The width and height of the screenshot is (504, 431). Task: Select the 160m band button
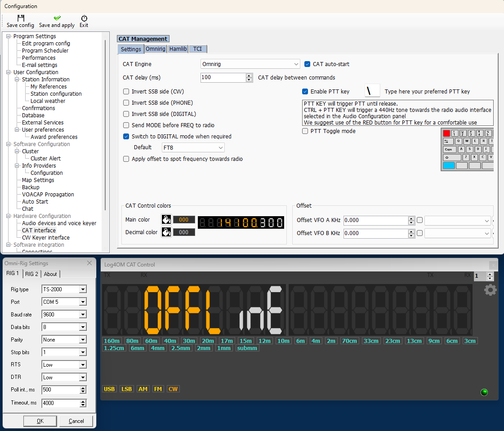(112, 341)
